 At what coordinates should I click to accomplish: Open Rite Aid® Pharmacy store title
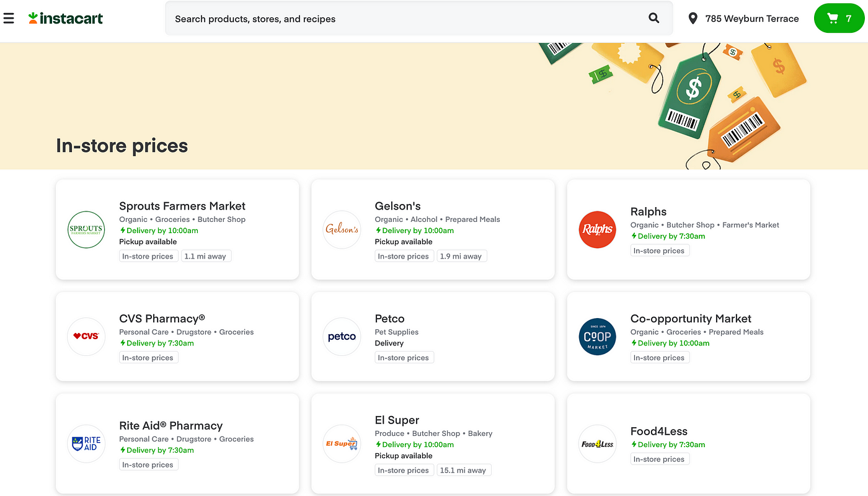click(x=170, y=425)
